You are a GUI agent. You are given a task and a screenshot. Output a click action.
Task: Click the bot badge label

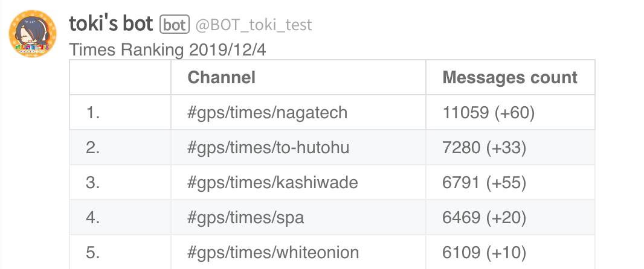click(175, 25)
